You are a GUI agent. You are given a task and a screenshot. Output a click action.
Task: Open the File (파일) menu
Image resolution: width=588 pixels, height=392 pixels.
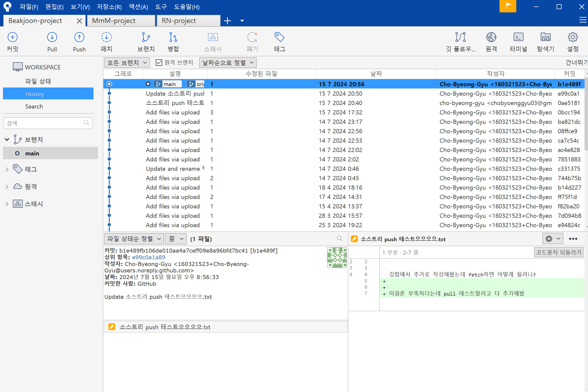29,7
